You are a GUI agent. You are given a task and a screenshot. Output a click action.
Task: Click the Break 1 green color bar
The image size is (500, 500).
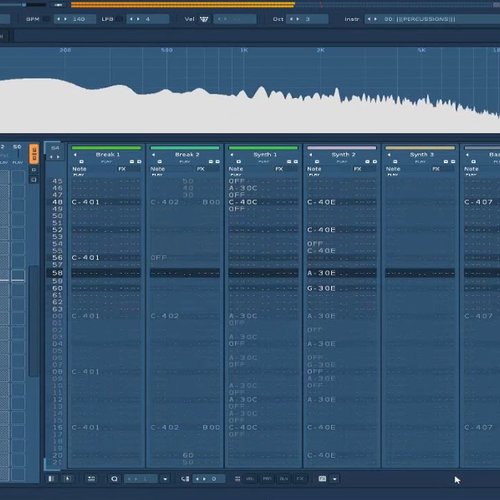click(106, 148)
